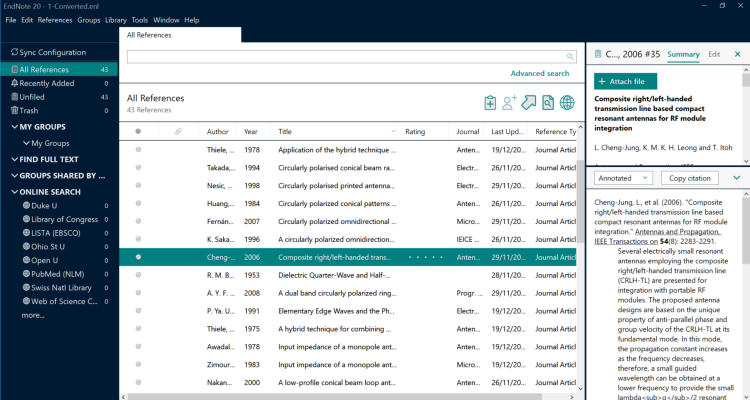The height and width of the screenshot is (400, 750).
Task: Set rating dots for Composite right/left-handed row
Action: [425, 257]
